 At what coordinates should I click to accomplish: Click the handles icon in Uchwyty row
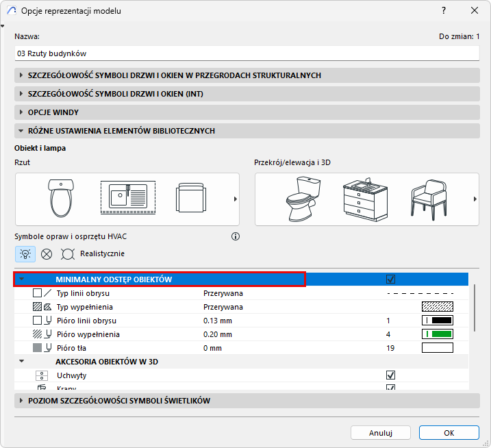[x=42, y=375]
